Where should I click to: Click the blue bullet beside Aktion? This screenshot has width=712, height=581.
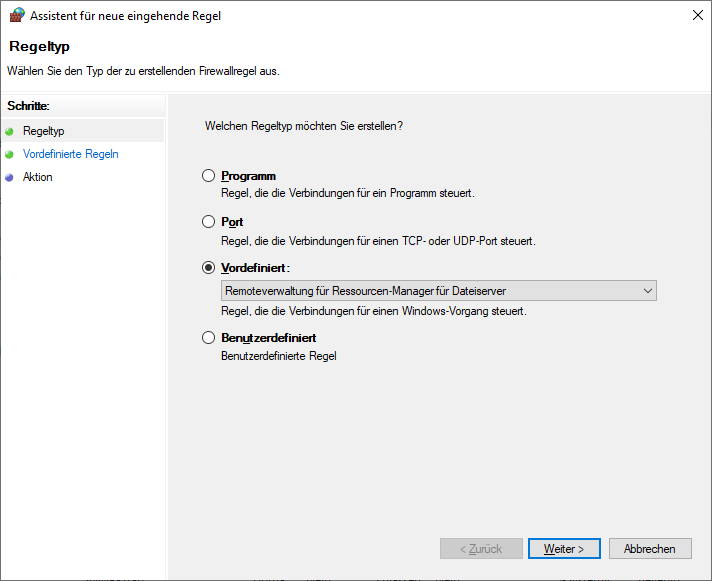(x=10, y=177)
